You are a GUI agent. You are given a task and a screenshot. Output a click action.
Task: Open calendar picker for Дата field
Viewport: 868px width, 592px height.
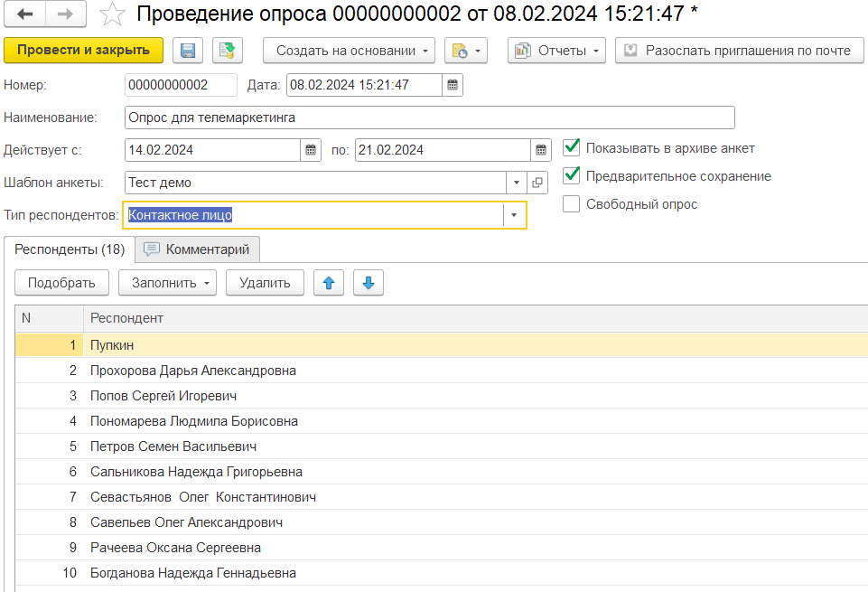click(x=454, y=86)
